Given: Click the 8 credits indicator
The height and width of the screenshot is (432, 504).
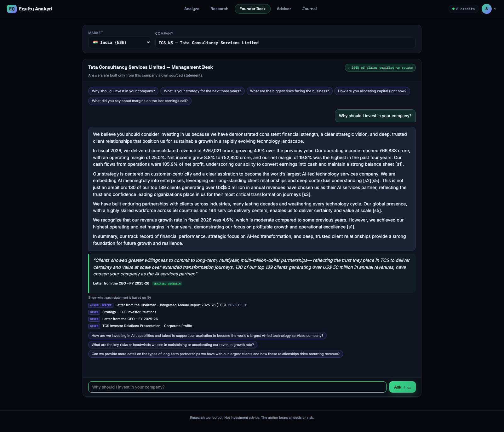Looking at the screenshot, I should [463, 9].
